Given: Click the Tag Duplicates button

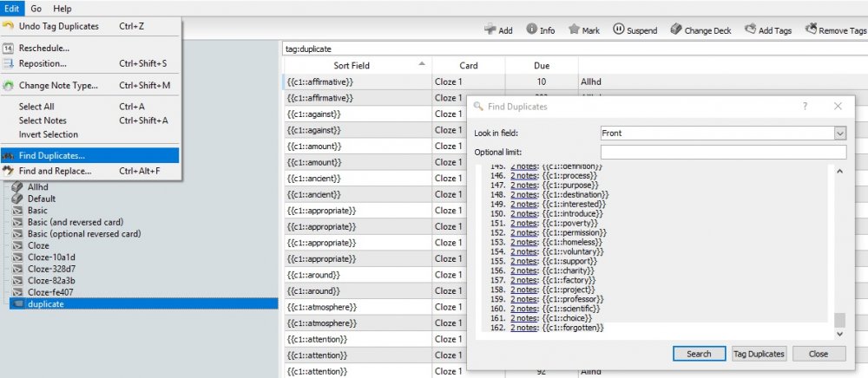Looking at the screenshot, I should [x=759, y=354].
